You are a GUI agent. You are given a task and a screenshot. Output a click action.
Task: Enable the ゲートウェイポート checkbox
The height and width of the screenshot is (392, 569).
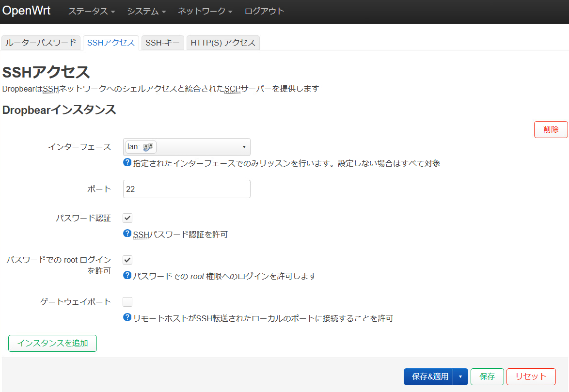(127, 302)
